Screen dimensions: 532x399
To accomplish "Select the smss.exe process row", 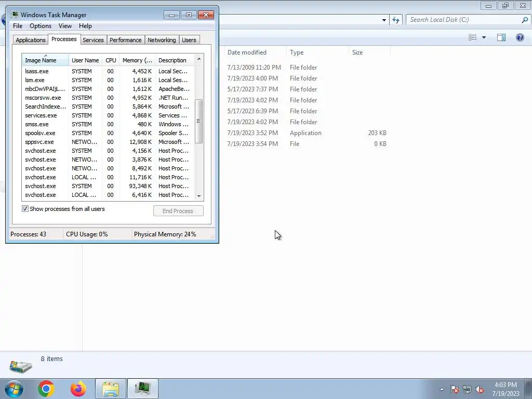I will pyautogui.click(x=108, y=124).
